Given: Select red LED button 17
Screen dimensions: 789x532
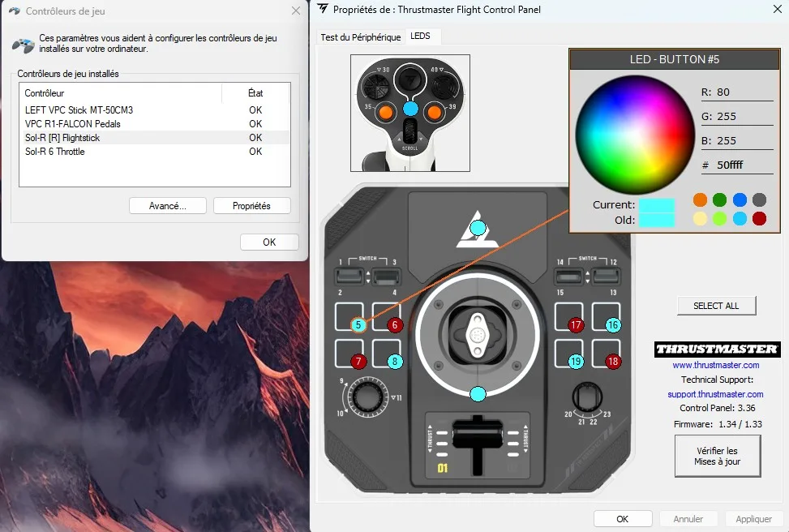Looking at the screenshot, I should (576, 324).
